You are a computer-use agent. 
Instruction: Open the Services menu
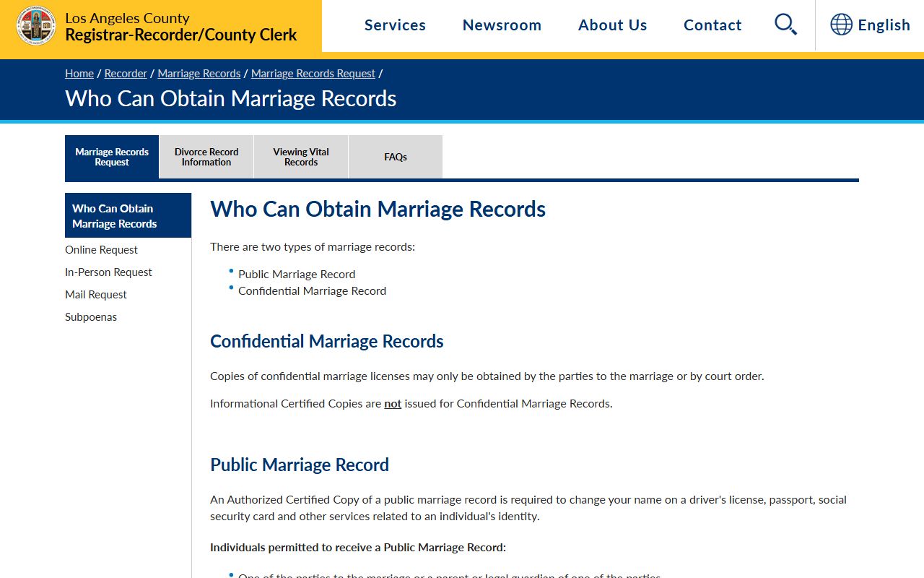point(395,25)
